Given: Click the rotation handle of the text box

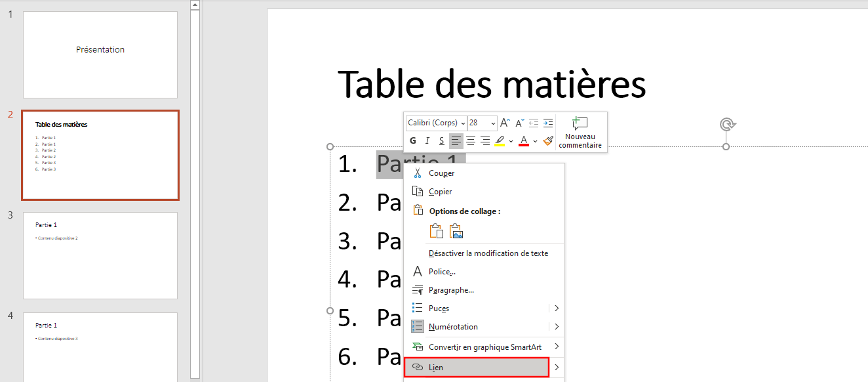Looking at the screenshot, I should pyautogui.click(x=726, y=124).
